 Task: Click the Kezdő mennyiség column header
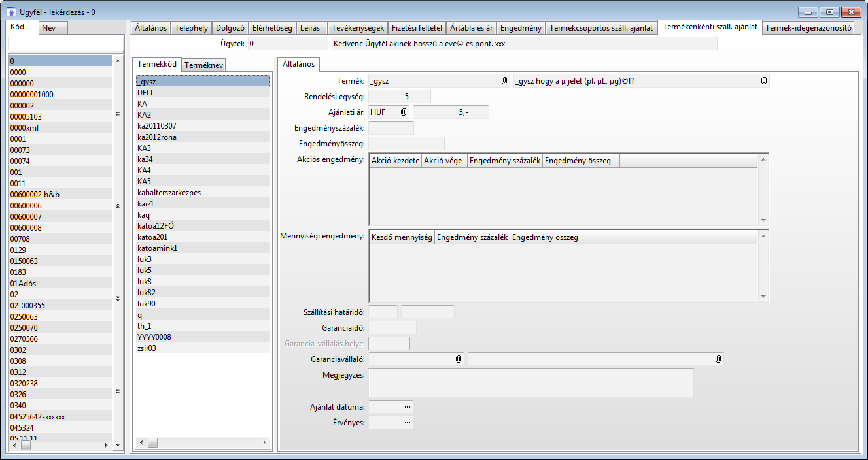click(x=402, y=238)
